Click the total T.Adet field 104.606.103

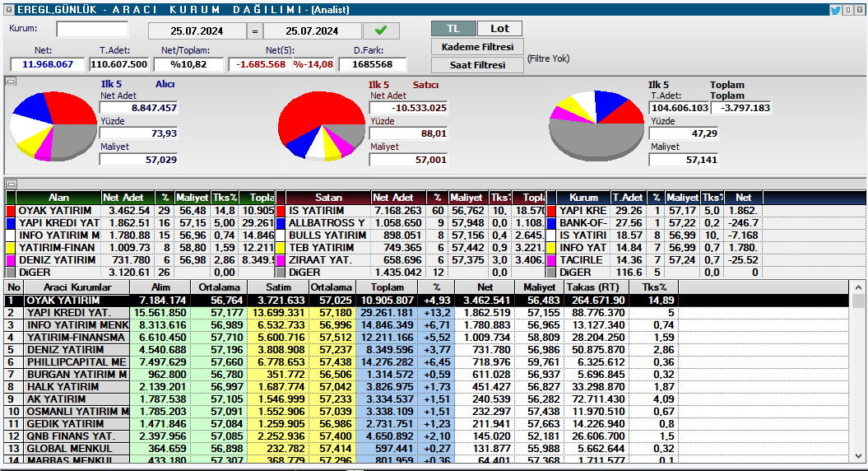[x=680, y=108]
